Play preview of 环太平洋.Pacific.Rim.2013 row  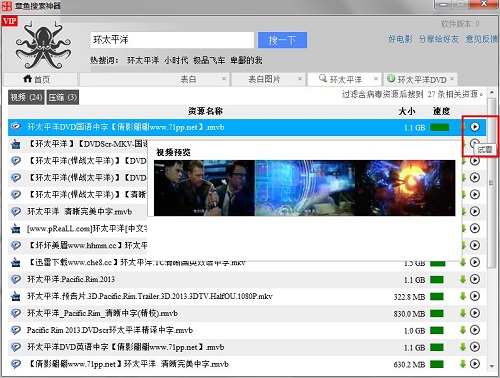pyautogui.click(x=475, y=279)
